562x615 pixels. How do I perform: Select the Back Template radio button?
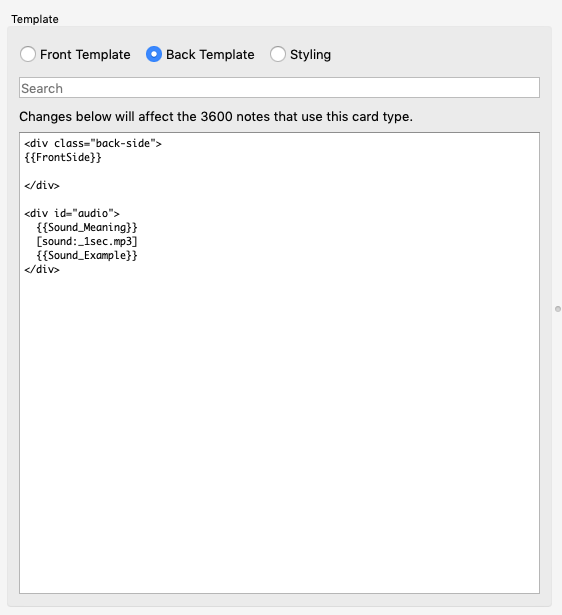154,54
